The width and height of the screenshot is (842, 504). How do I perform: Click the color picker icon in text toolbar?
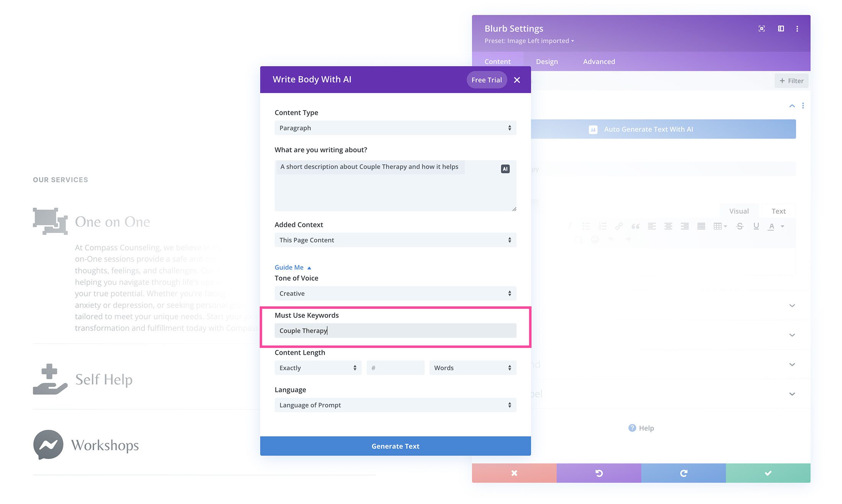click(772, 226)
